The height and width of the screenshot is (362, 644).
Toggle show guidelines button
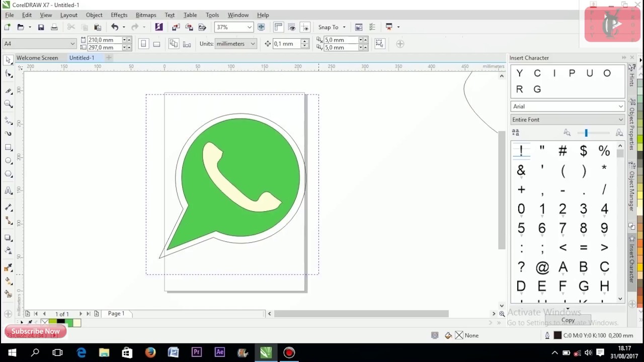304,27
